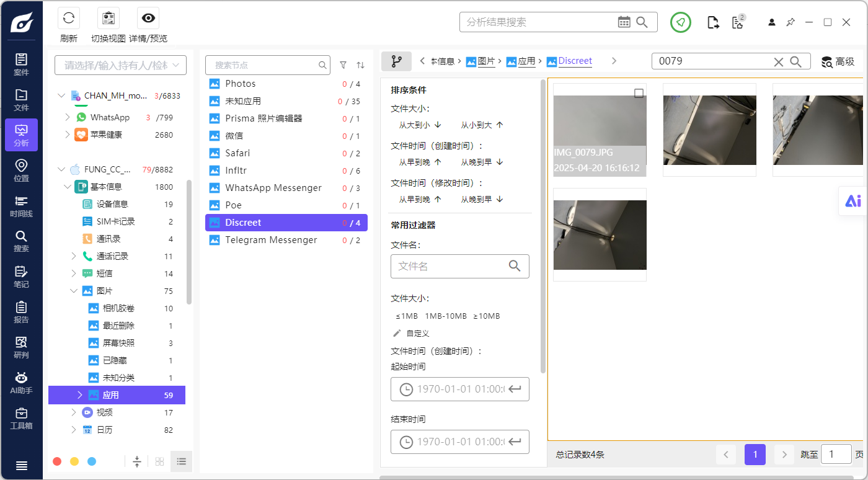This screenshot has height=480, width=868.
Task: Collapse the FUNG_CC_... device node
Action: click(x=61, y=169)
